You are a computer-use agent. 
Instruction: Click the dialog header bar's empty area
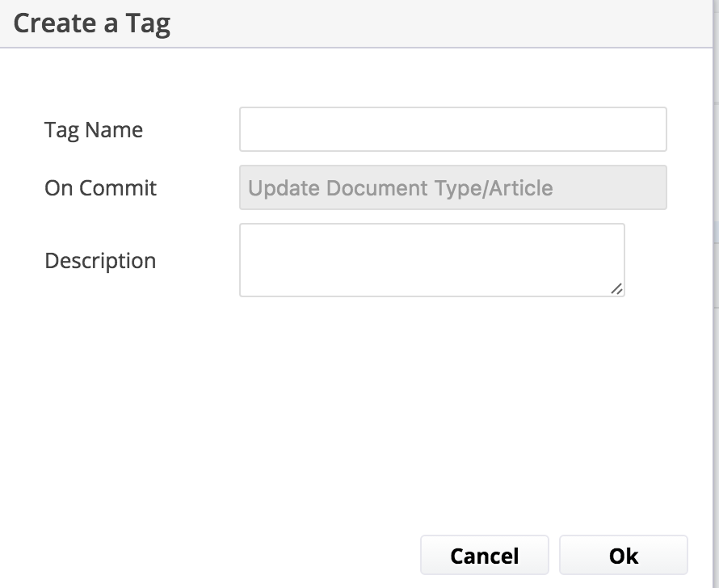[x=440, y=23]
